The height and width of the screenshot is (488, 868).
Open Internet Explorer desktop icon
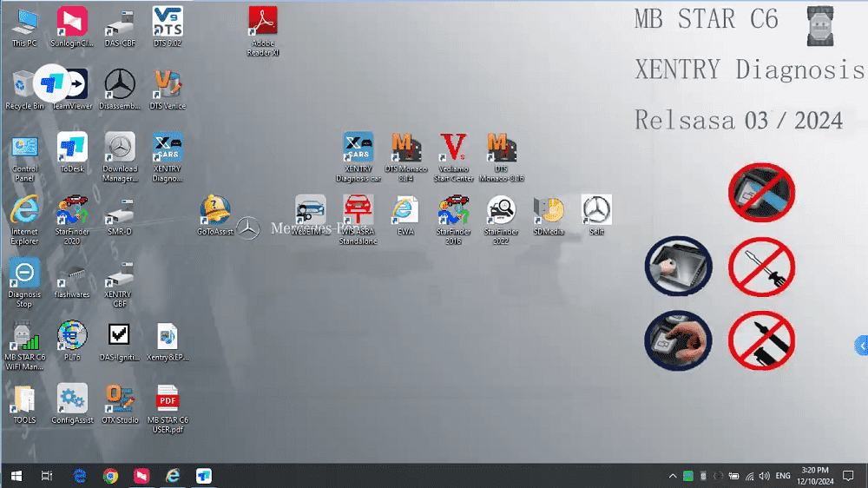tap(24, 221)
